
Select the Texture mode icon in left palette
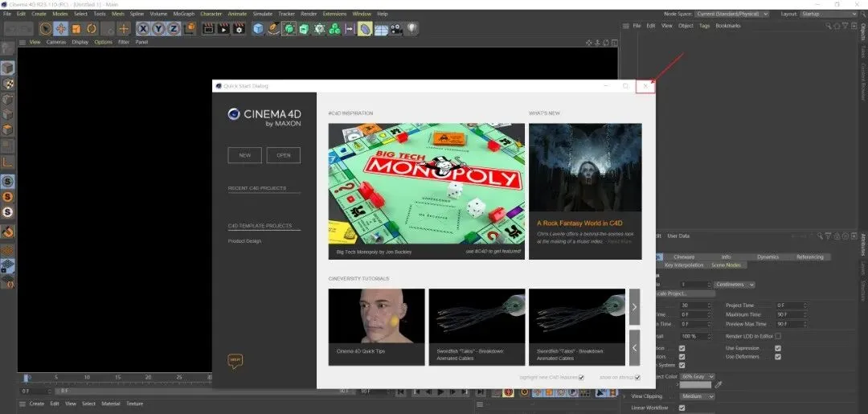[x=7, y=83]
